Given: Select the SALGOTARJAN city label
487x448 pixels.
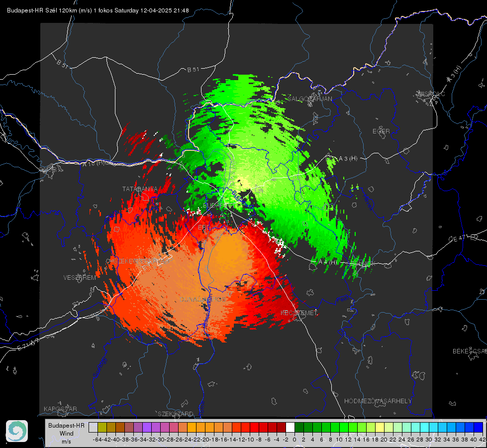Looking at the screenshot, I should coord(309,99).
